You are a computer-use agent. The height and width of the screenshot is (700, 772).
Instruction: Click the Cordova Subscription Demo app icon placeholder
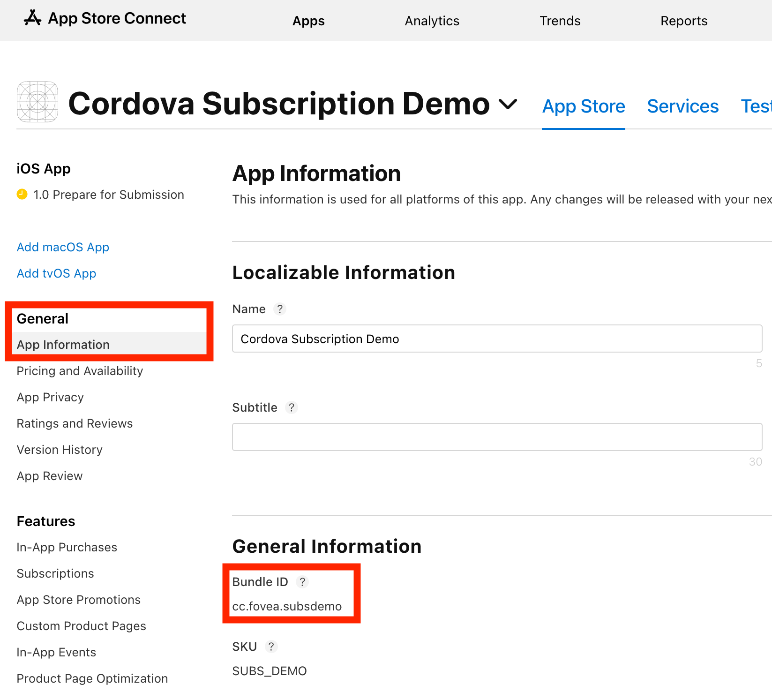(37, 102)
